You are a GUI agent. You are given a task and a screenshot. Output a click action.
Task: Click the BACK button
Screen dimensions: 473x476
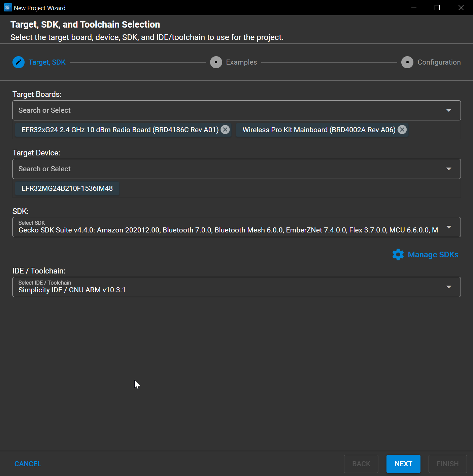tap(361, 464)
